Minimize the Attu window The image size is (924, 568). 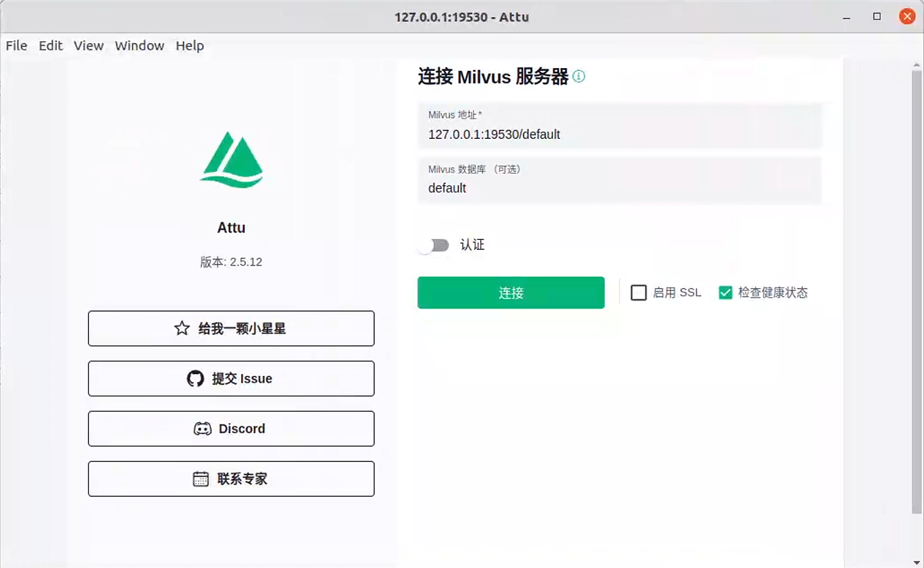[x=845, y=17]
